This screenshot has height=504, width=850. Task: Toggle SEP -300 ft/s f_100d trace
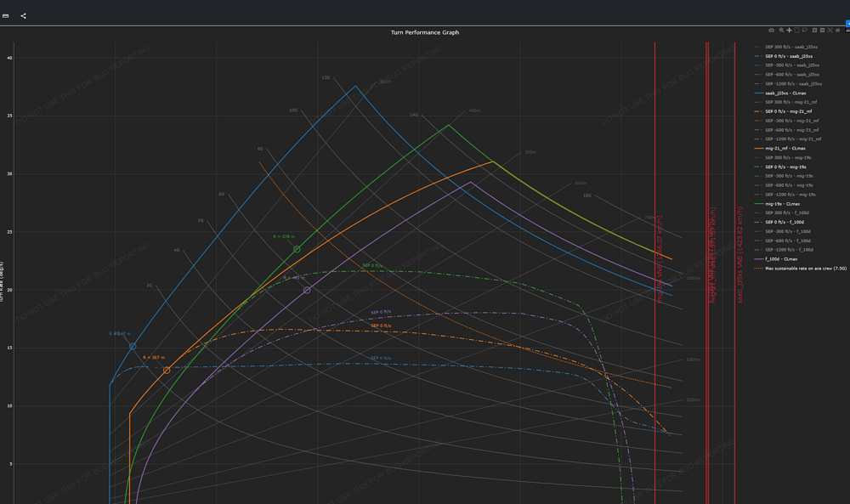[783, 231]
